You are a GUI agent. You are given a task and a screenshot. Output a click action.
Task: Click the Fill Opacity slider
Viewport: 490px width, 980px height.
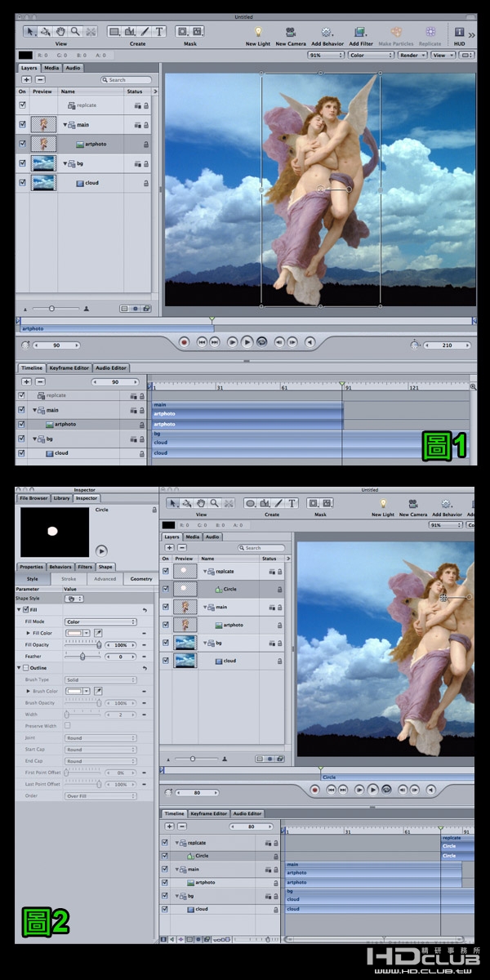[x=82, y=644]
